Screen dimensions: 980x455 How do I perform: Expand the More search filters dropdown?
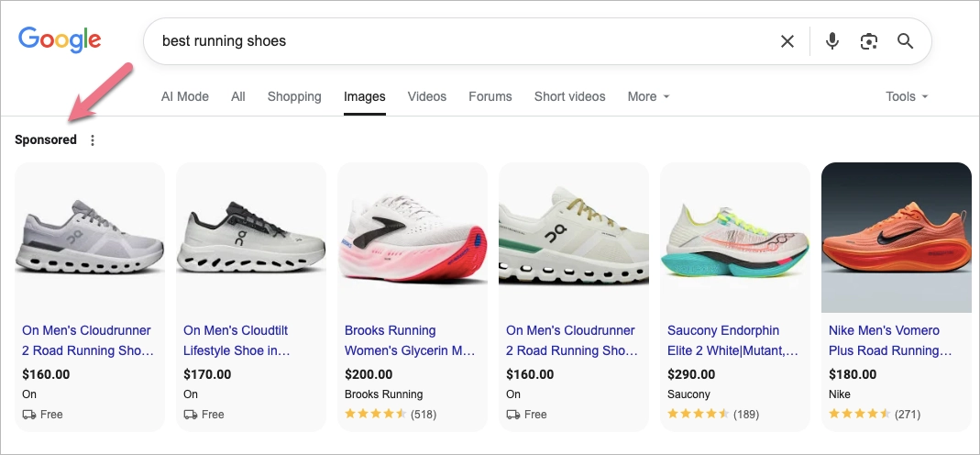648,96
